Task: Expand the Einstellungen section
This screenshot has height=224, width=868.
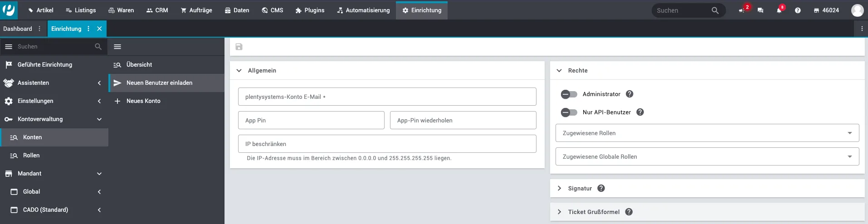Action: [x=54, y=101]
